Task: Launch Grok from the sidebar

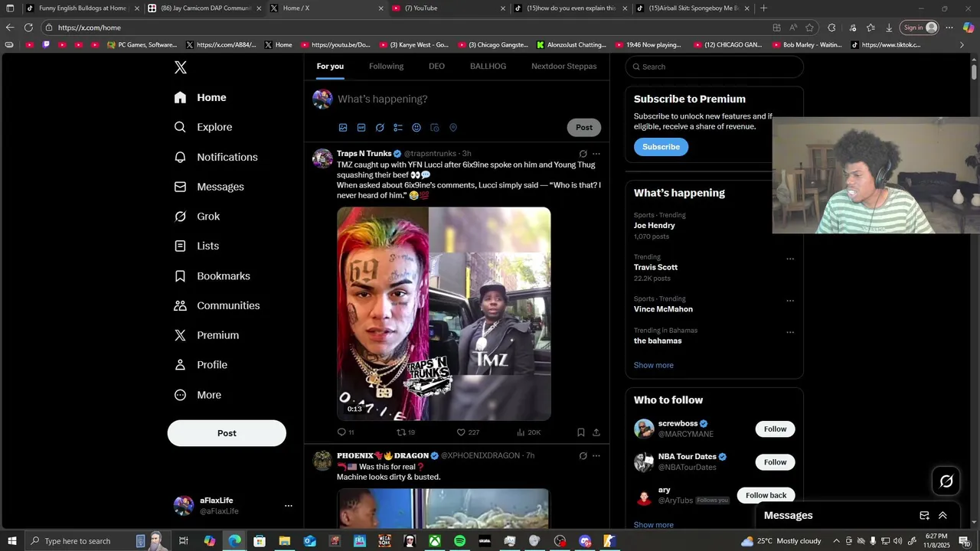Action: [x=198, y=217]
